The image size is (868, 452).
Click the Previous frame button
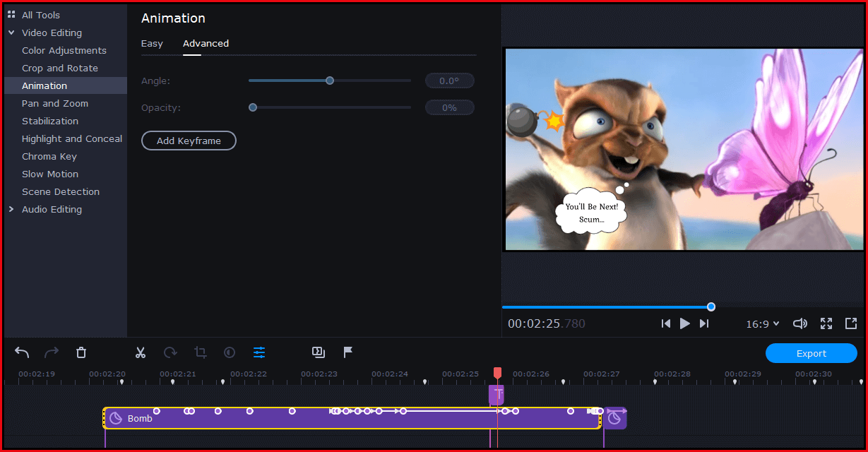pos(665,323)
